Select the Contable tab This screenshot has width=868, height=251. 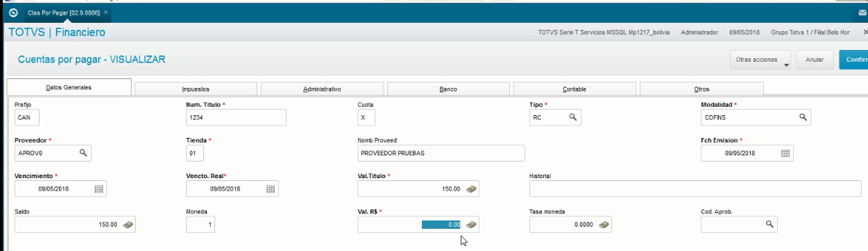575,89
